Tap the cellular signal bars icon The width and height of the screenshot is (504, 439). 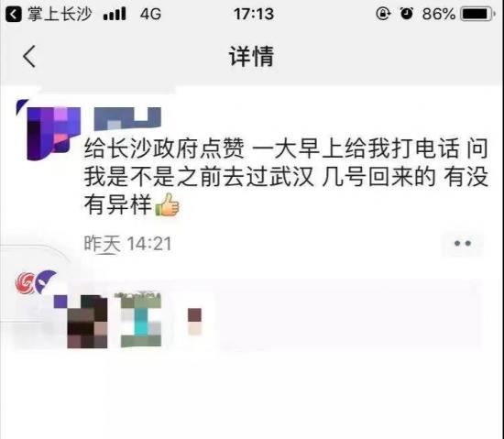(115, 15)
